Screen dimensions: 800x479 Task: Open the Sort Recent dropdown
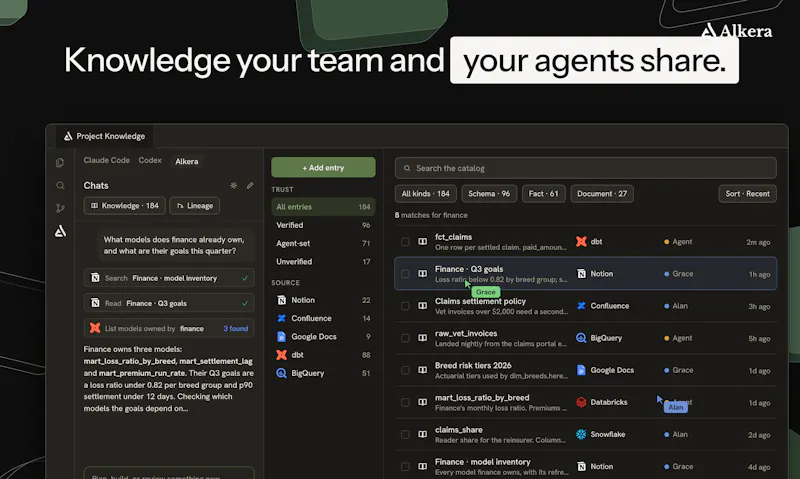[747, 194]
